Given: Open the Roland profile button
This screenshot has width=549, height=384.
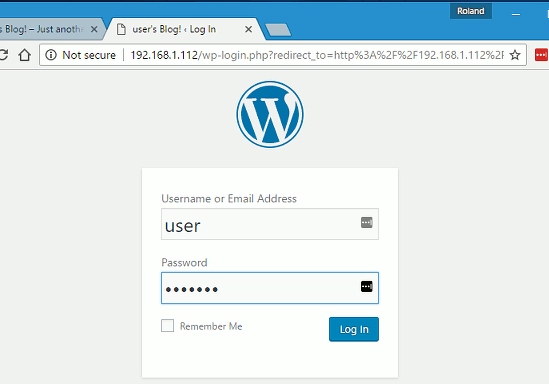Looking at the screenshot, I should 471,11.
